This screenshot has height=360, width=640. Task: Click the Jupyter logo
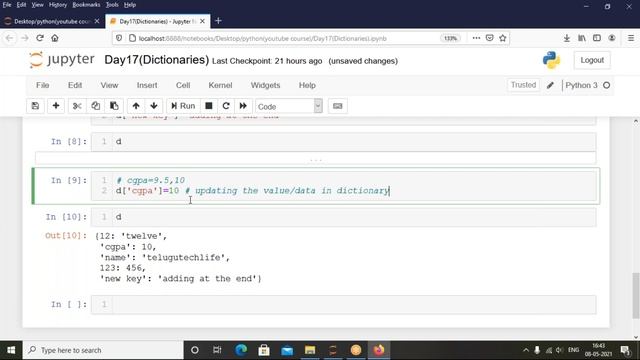(62, 60)
